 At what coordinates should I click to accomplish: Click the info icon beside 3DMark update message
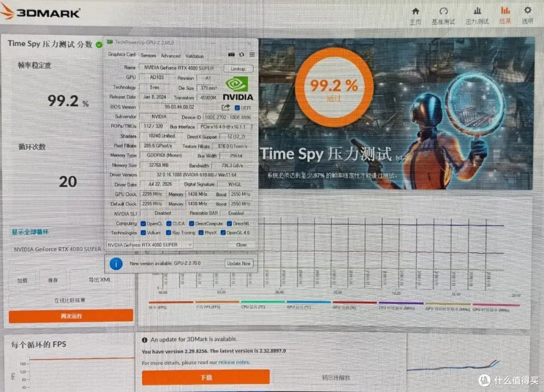coord(145,340)
